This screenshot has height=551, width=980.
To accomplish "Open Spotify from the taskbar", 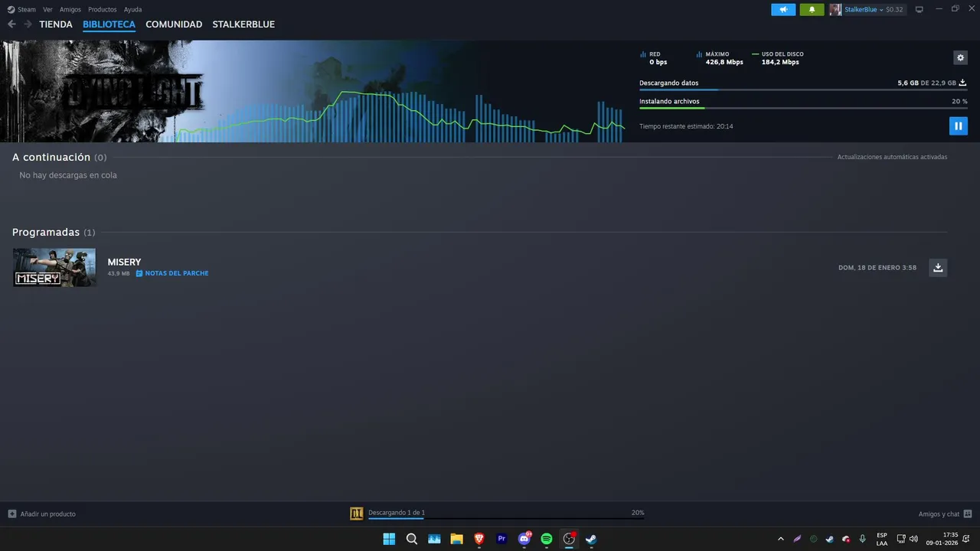I will [547, 539].
